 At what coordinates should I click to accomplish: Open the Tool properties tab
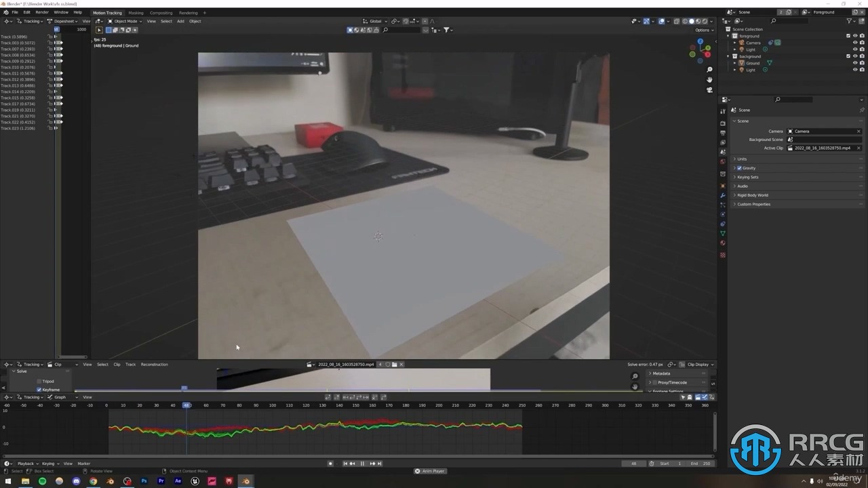point(723,112)
